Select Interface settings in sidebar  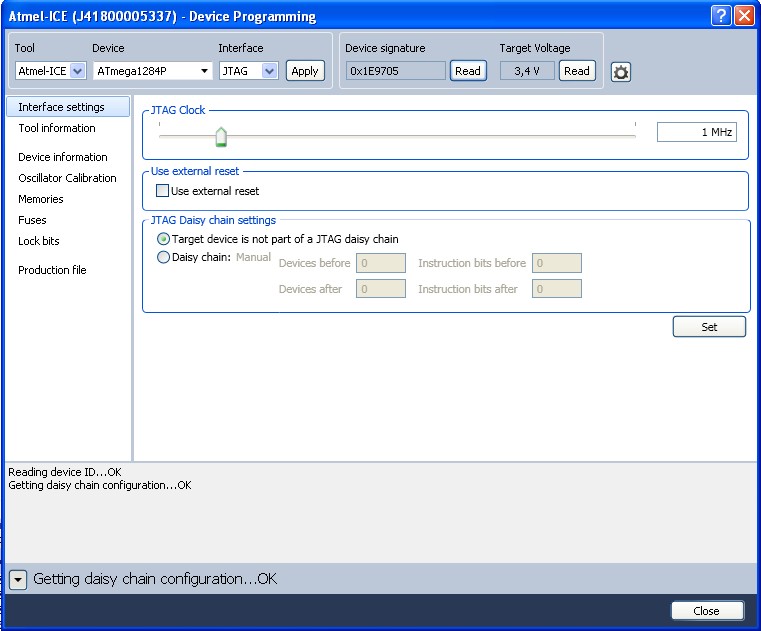[68, 107]
